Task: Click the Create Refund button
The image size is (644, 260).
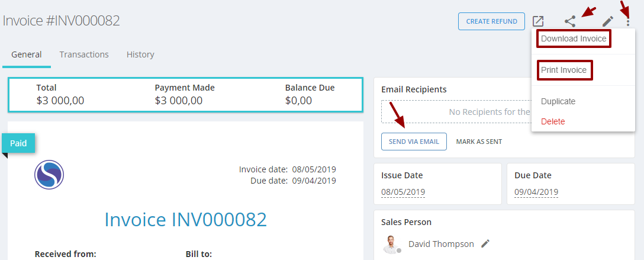Action: tap(492, 21)
